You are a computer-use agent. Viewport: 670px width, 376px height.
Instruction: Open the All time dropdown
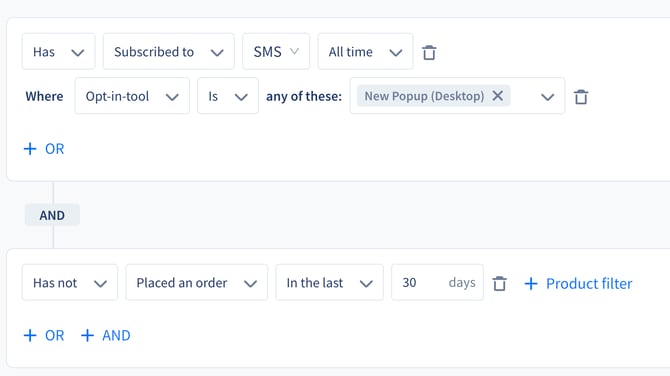pyautogui.click(x=365, y=52)
